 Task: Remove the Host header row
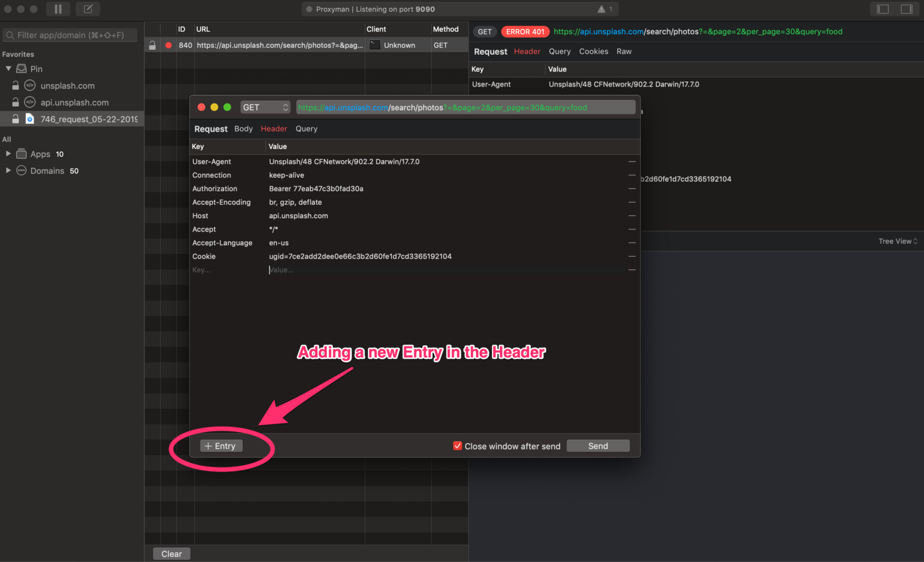pyautogui.click(x=632, y=216)
